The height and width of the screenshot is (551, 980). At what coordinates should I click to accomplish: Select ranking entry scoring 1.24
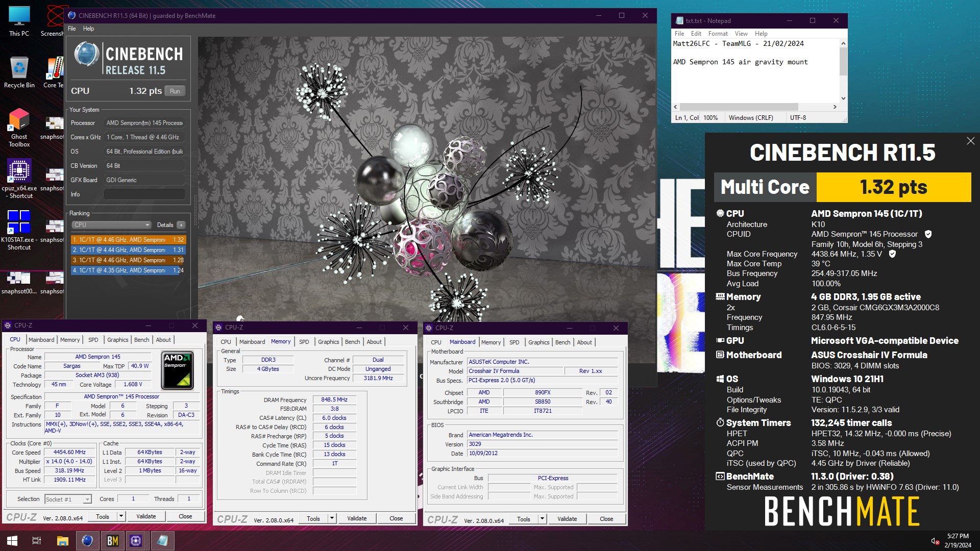128,270
